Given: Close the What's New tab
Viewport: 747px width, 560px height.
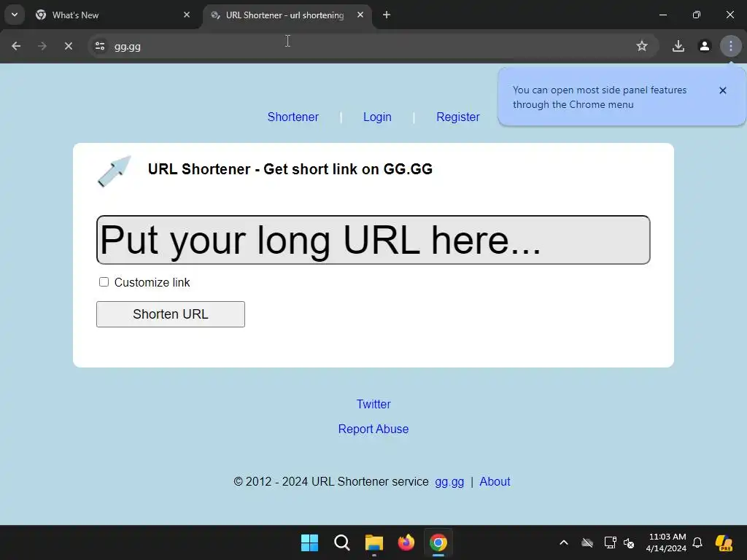Looking at the screenshot, I should 187,15.
